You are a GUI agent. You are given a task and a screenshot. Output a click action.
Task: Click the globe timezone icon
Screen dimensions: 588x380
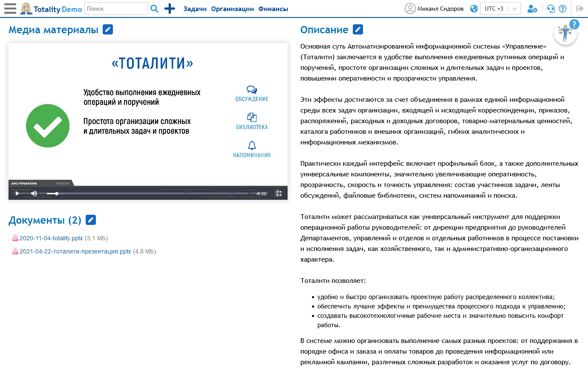click(x=474, y=9)
